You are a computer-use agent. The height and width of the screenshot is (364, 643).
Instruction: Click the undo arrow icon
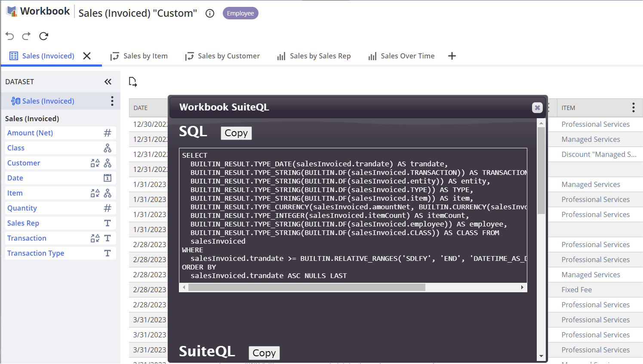pyautogui.click(x=10, y=36)
